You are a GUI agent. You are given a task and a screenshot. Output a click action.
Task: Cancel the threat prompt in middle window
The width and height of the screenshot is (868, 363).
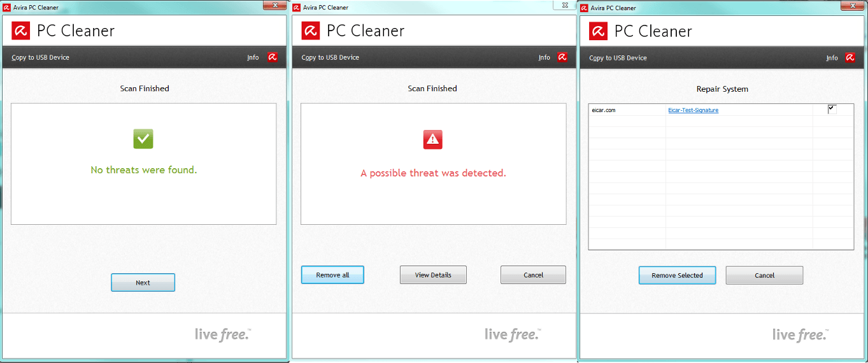point(533,275)
